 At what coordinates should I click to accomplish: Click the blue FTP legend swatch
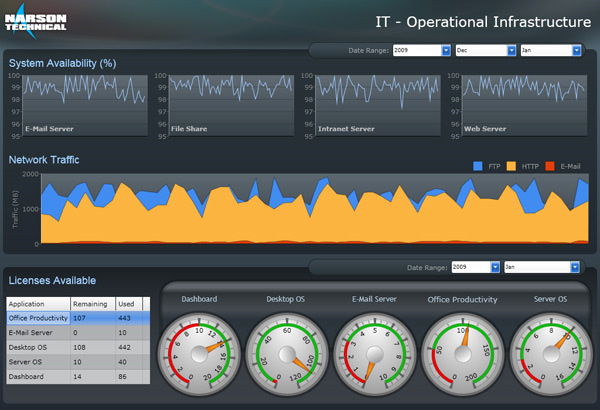tap(477, 166)
